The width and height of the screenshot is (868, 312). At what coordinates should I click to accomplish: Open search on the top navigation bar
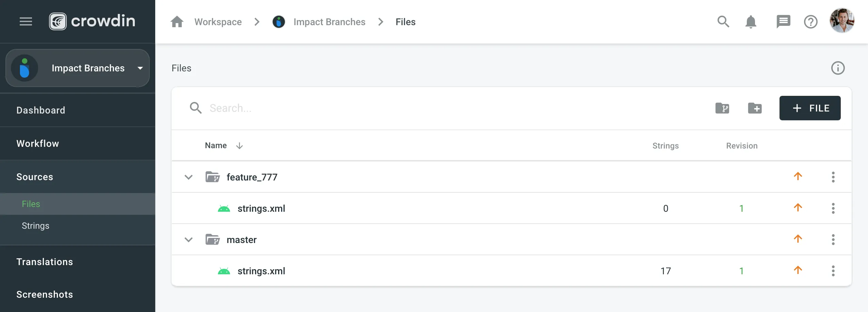pos(723,21)
